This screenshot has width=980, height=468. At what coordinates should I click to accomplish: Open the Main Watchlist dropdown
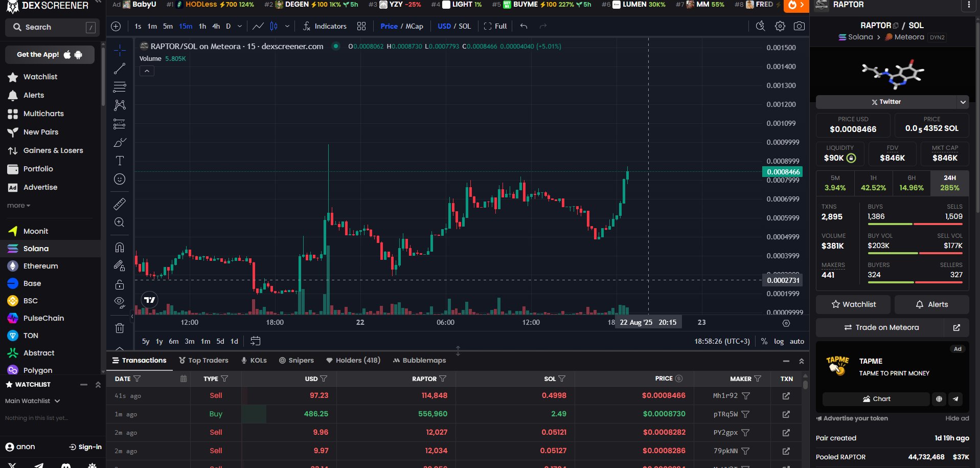coord(33,401)
